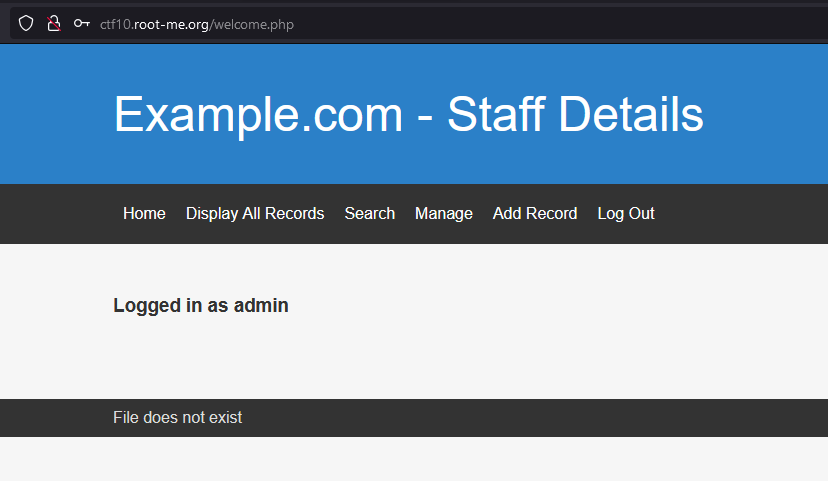This screenshot has width=828, height=481.
Task: Select Manage in the navigation bar
Action: coord(444,213)
